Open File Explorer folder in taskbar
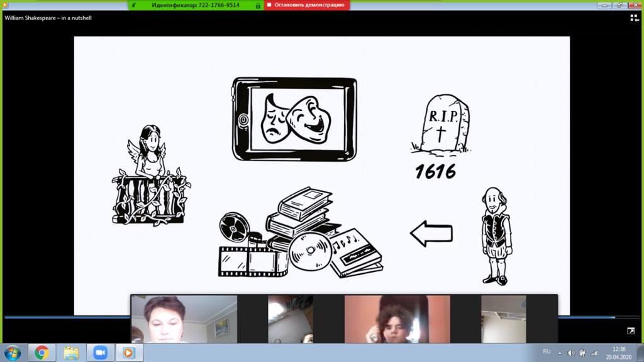Image resolution: width=644 pixels, height=362 pixels. point(71,353)
